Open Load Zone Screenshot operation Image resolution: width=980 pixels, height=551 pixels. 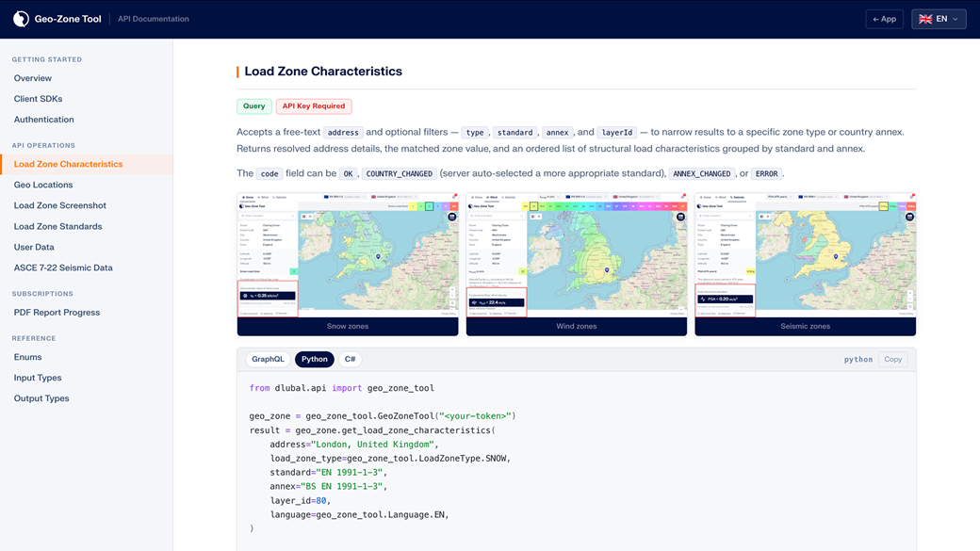[60, 205]
